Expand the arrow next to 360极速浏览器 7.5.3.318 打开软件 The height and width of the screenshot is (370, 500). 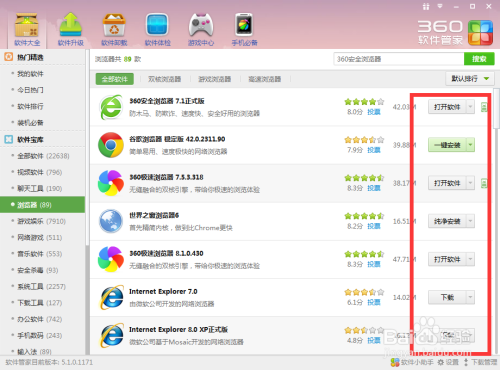point(470,183)
